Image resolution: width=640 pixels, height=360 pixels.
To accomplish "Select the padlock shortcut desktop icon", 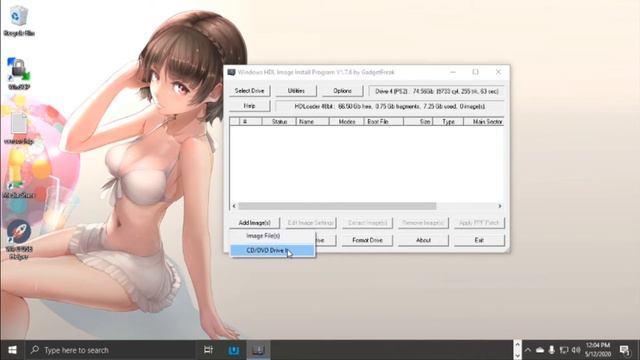I will click(18, 73).
